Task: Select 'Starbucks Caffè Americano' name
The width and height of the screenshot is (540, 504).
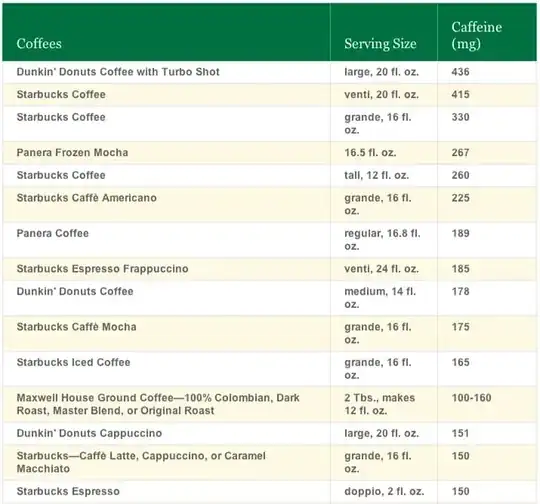Action: 86,198
